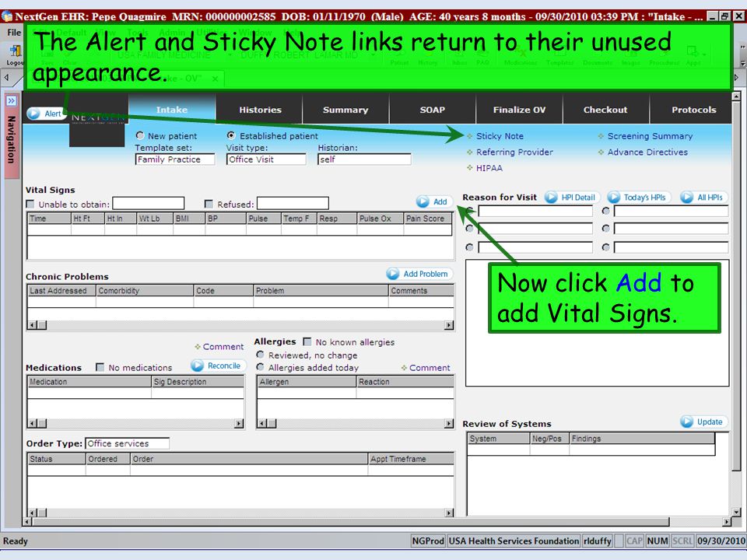Image resolution: width=747 pixels, height=560 pixels.
Task: Switch to the Histories tab
Action: (260, 110)
